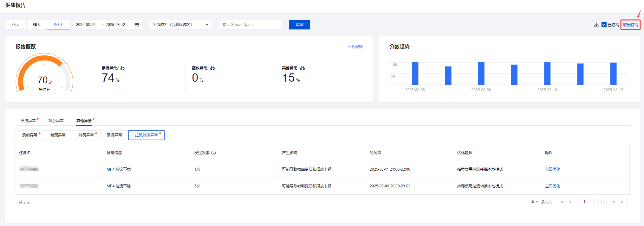The height and width of the screenshot is (226, 644).
Task: Focus the StreamName input field
Action: (251, 25)
